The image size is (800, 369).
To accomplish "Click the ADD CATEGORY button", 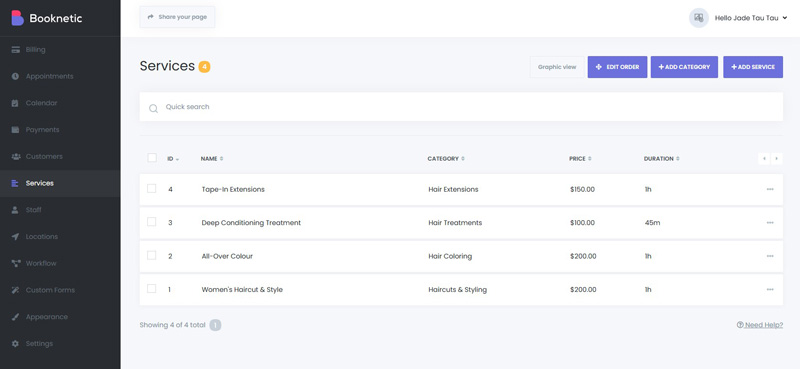I will coord(684,67).
